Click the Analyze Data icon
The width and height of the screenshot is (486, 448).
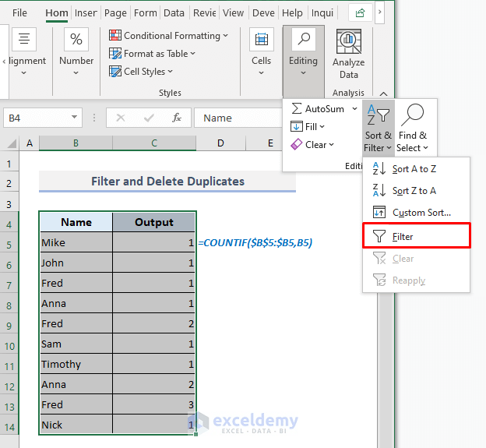tap(349, 41)
